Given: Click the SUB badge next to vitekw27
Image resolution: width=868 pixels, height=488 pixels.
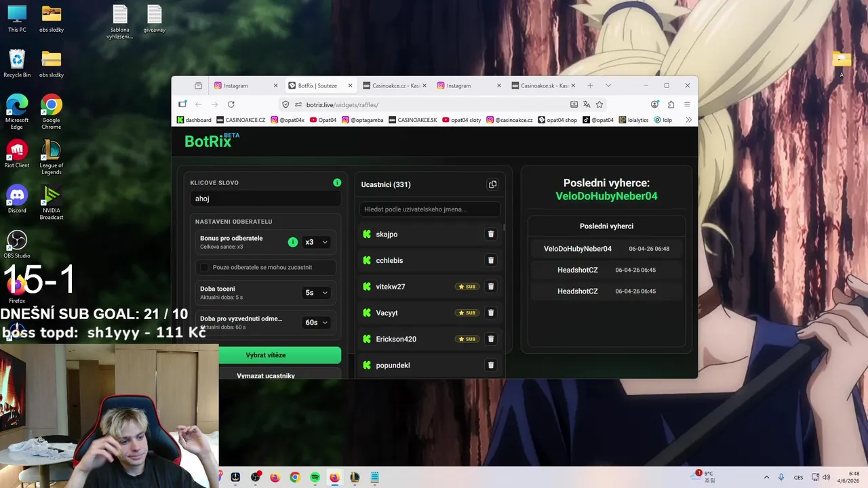Looking at the screenshot, I should [467, 287].
